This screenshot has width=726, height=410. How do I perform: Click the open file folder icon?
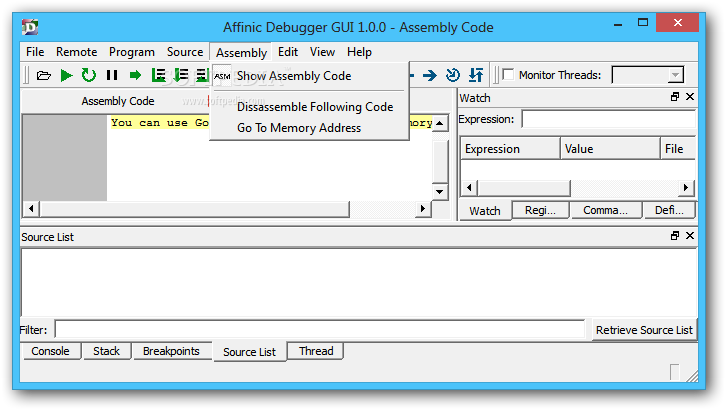[44, 75]
